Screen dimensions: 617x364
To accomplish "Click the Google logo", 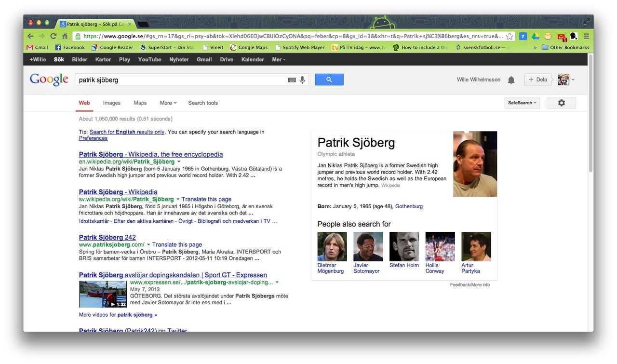I will tap(49, 80).
